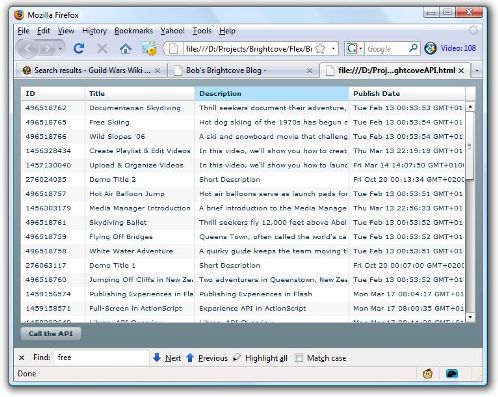This screenshot has height=397, width=498.
Task: Click the page icon in the address bar
Action: (173, 49)
